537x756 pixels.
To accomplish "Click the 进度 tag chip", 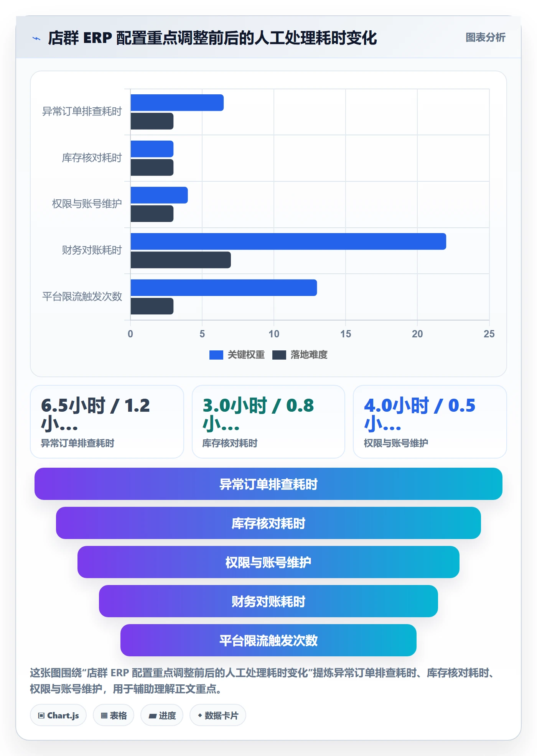I will click(x=162, y=715).
